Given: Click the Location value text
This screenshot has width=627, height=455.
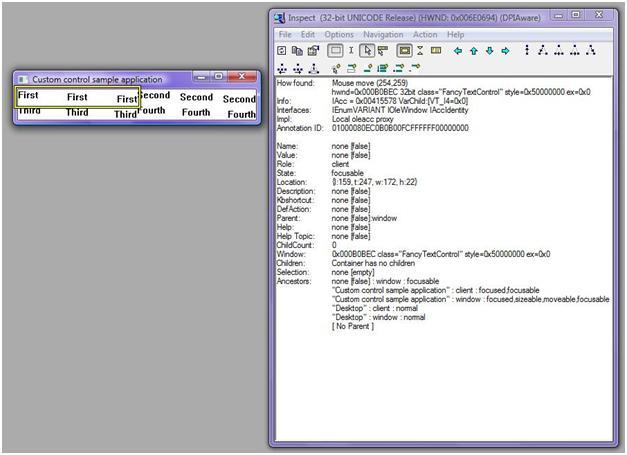Looking at the screenshot, I should click(374, 182).
